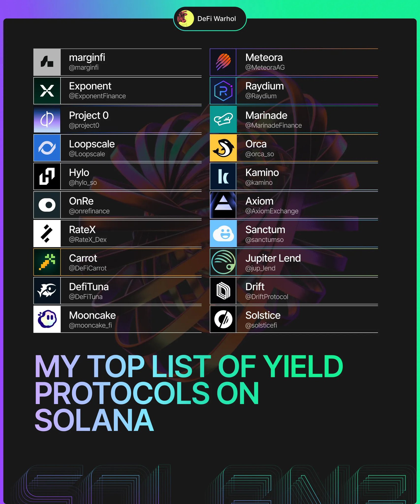Click the Jupiter Lend logo icon
This screenshot has width=420, height=504.
(x=223, y=262)
